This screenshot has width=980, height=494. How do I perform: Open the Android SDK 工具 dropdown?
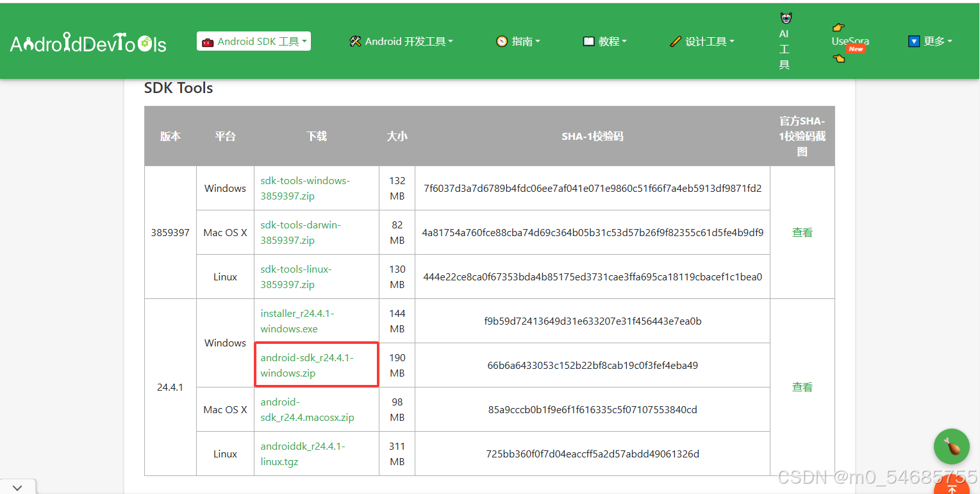(x=254, y=41)
